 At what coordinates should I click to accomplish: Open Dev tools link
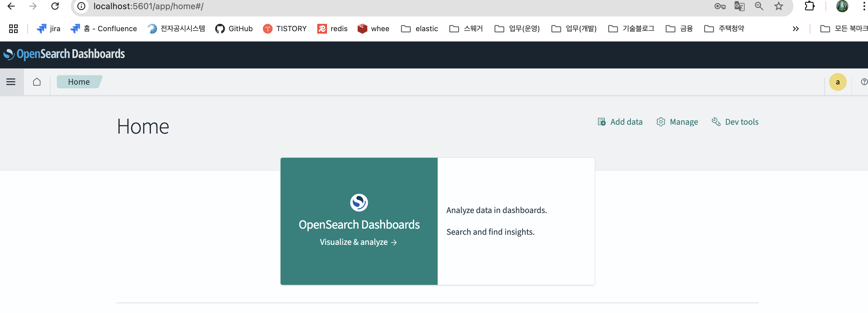(x=735, y=122)
